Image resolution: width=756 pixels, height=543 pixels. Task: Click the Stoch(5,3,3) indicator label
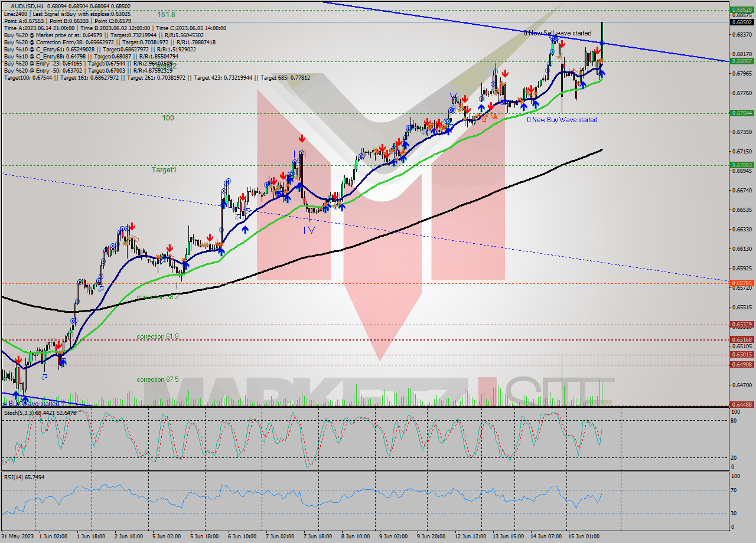click(x=41, y=413)
